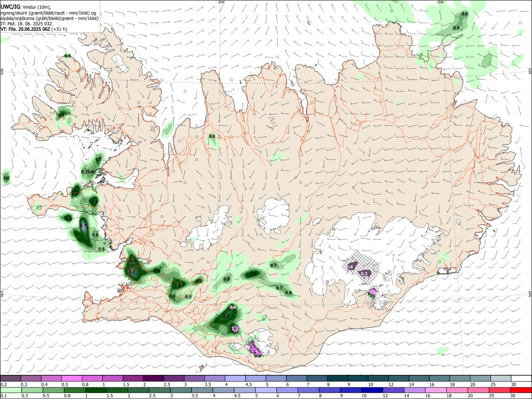Click the '15W' longitude label
The image size is (532, 399).
tap(440, 2)
